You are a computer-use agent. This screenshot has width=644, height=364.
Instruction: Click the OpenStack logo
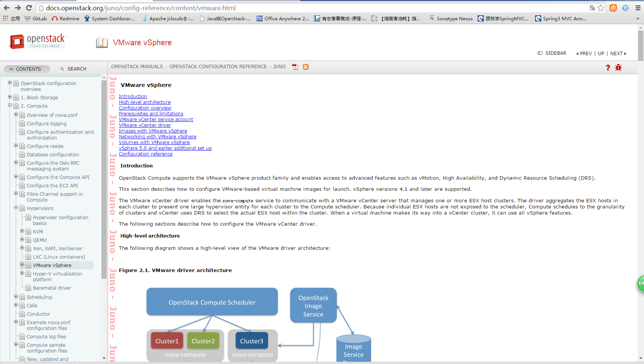[x=38, y=41]
